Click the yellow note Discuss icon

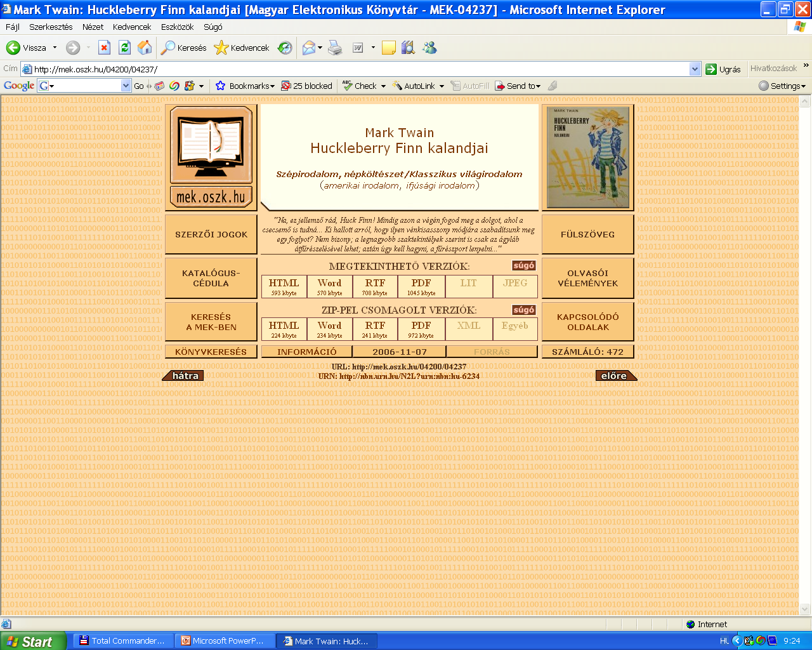389,48
